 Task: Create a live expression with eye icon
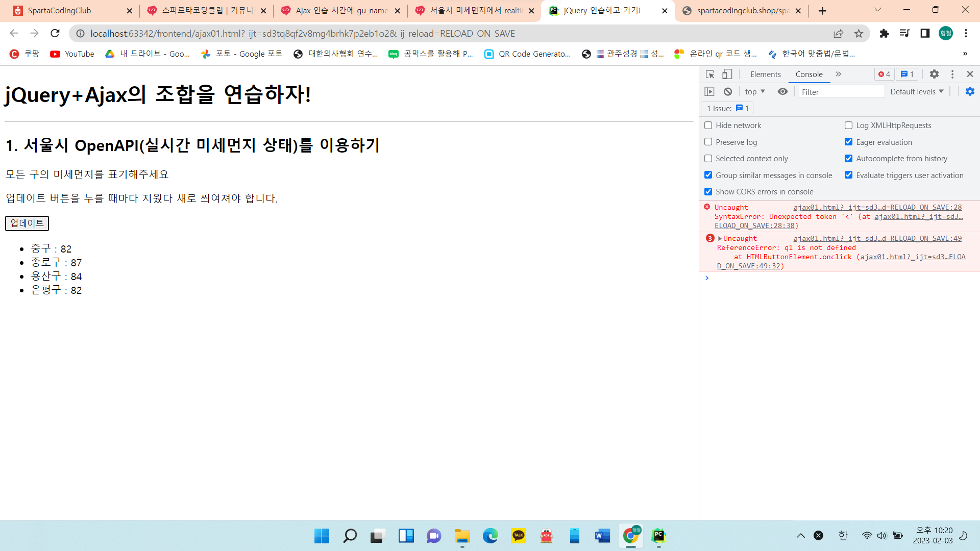tap(782, 92)
